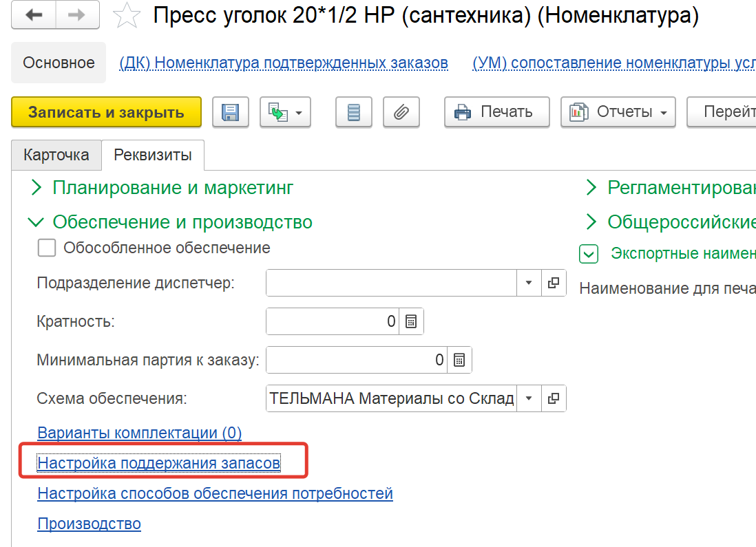Click into the Кратность input field
The width and height of the screenshot is (756, 547).
(330, 321)
